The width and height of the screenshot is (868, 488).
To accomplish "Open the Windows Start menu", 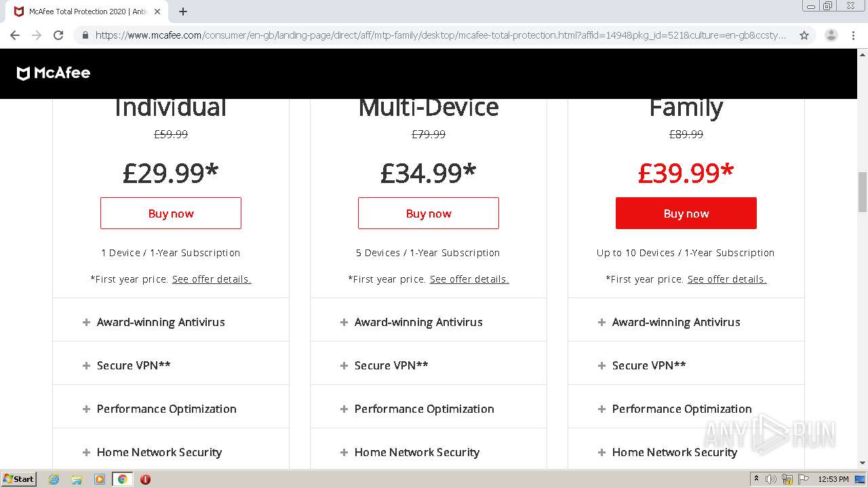I will click(x=19, y=479).
